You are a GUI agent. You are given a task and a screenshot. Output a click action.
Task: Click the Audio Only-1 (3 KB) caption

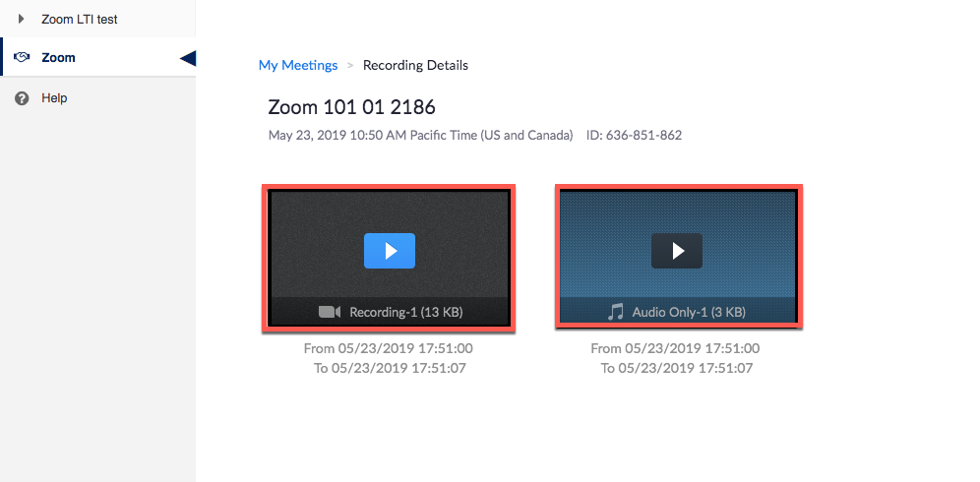pyautogui.click(x=689, y=313)
